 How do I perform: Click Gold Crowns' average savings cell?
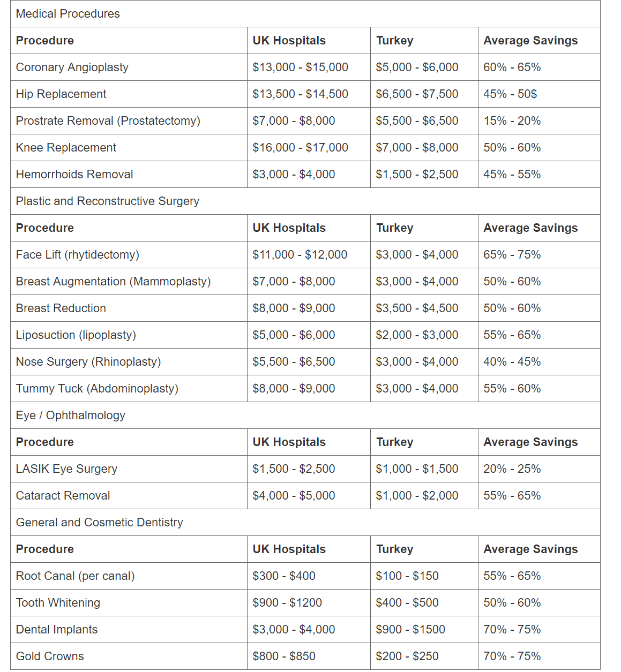pyautogui.click(x=512, y=656)
